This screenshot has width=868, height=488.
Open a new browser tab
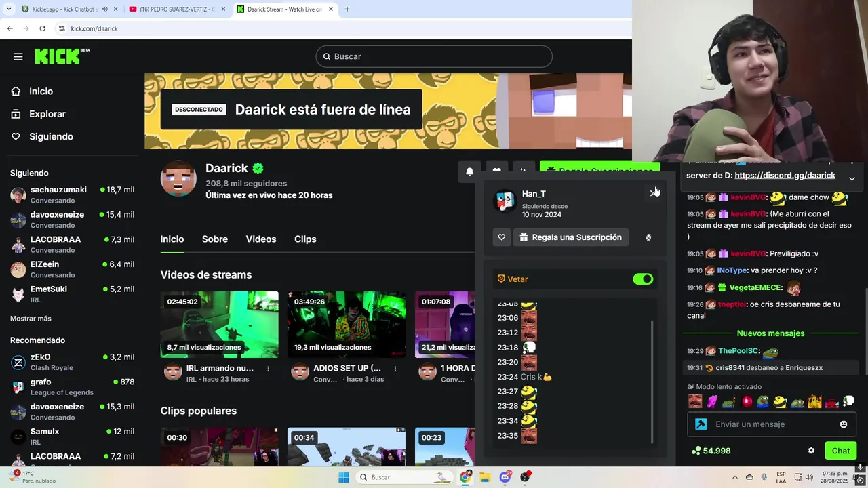coord(347,9)
